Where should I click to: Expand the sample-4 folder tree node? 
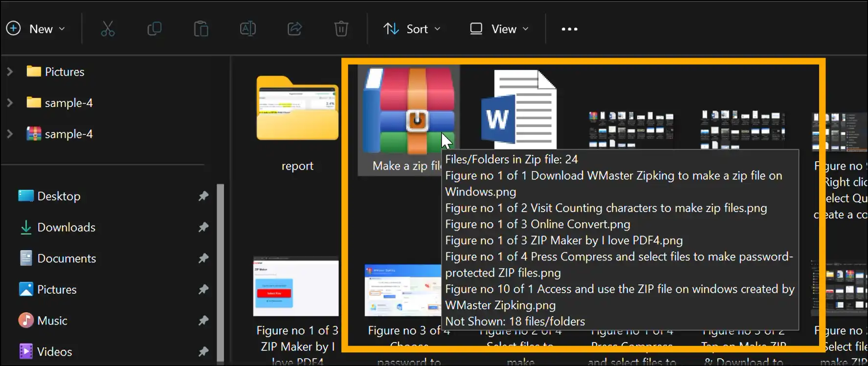(x=10, y=103)
